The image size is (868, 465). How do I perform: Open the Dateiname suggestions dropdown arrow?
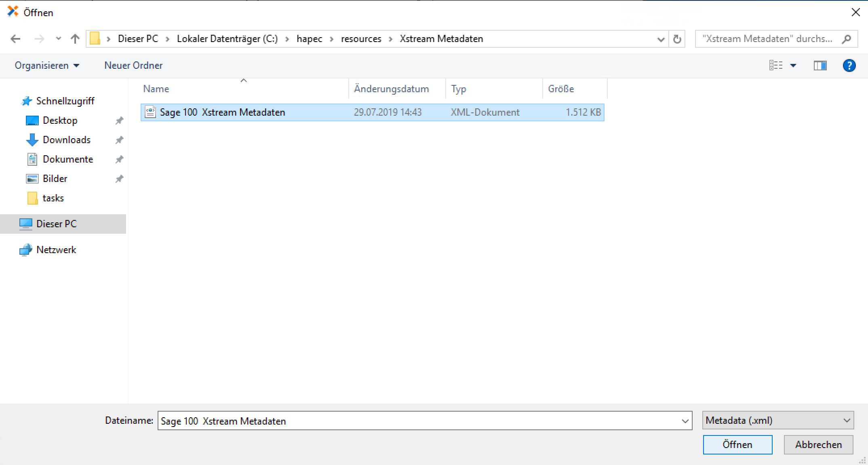[685, 421]
